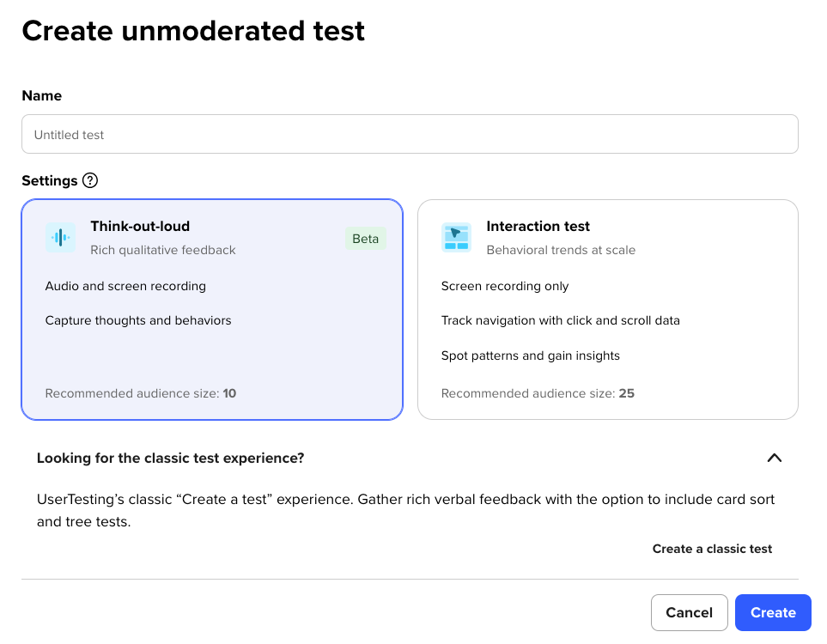Select the Think-out-loud test option card

pyautogui.click(x=212, y=310)
